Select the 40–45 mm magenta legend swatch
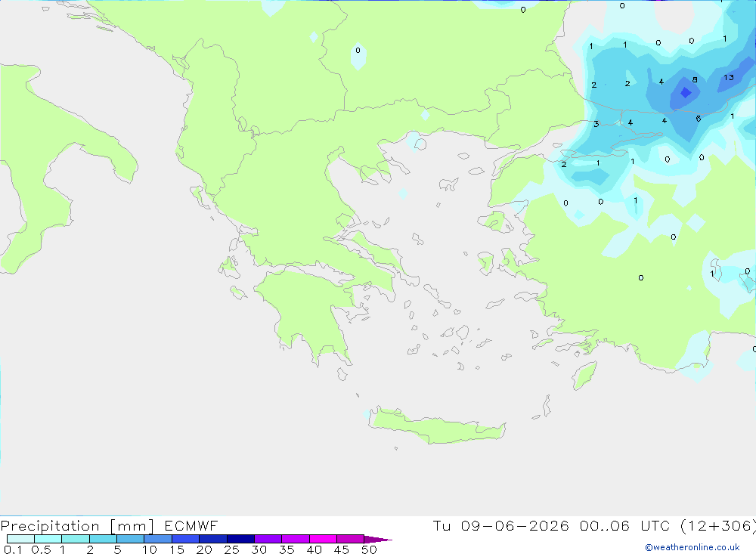The image size is (756, 554). (323, 539)
